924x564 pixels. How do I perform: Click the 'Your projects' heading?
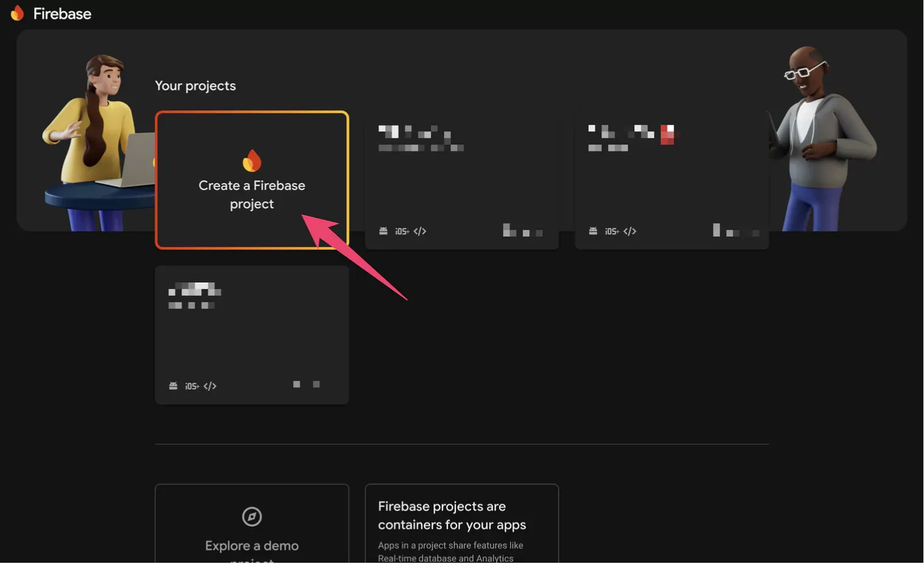(x=195, y=86)
